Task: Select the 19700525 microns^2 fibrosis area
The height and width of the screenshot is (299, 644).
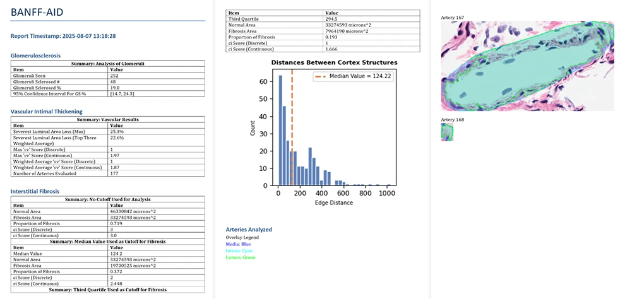Action: coord(132,266)
